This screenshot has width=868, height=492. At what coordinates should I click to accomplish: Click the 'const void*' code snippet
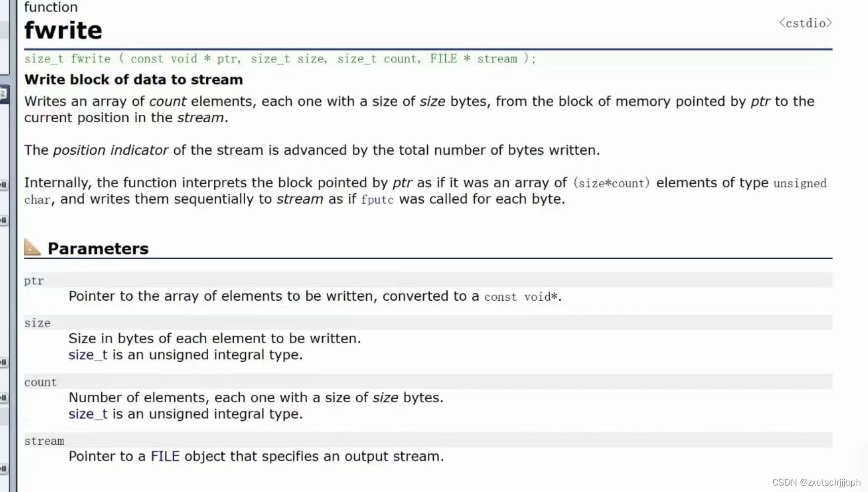pos(521,297)
